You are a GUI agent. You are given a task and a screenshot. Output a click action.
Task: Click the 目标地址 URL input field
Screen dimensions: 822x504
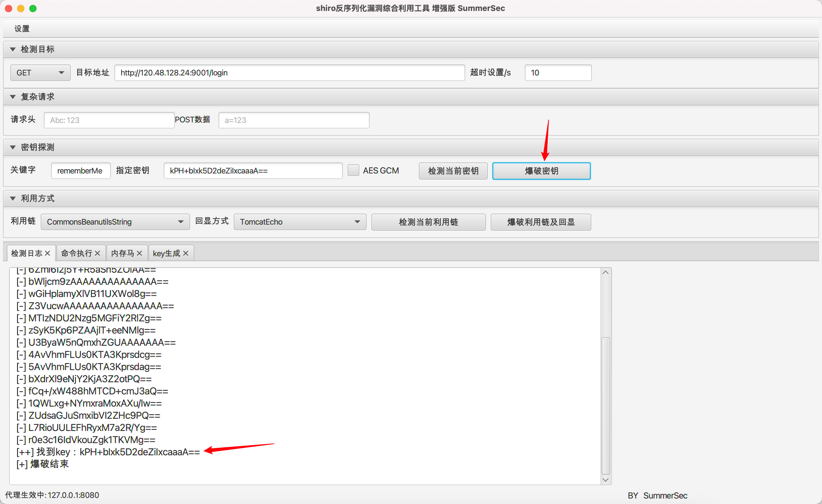(290, 73)
